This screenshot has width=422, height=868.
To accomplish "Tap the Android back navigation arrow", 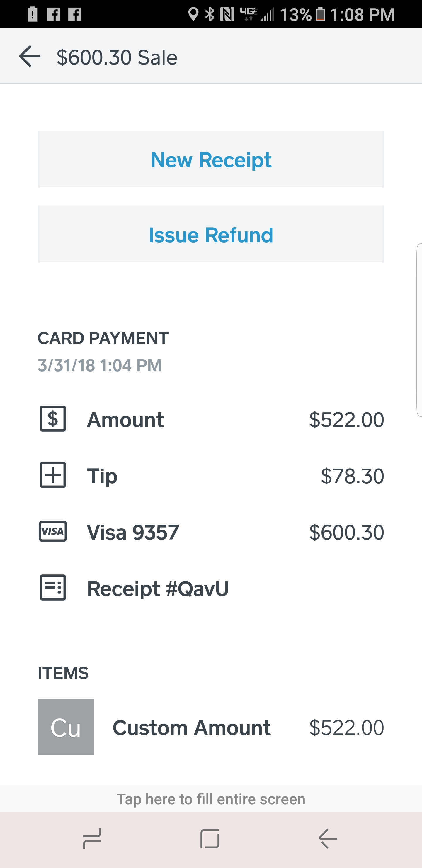I will tap(327, 839).
